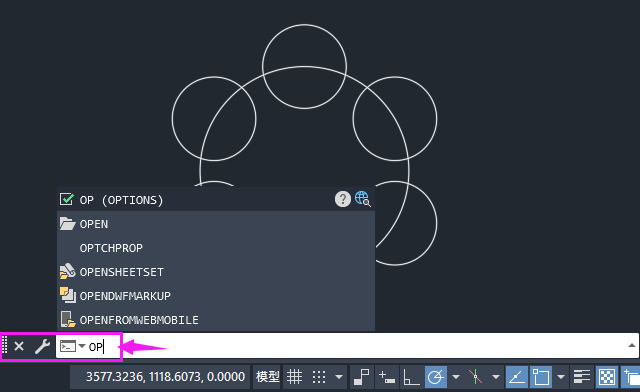Viewport: 640px width, 392px height.
Task: Pick the OPTCHPROP command suggestion
Action: (216, 248)
